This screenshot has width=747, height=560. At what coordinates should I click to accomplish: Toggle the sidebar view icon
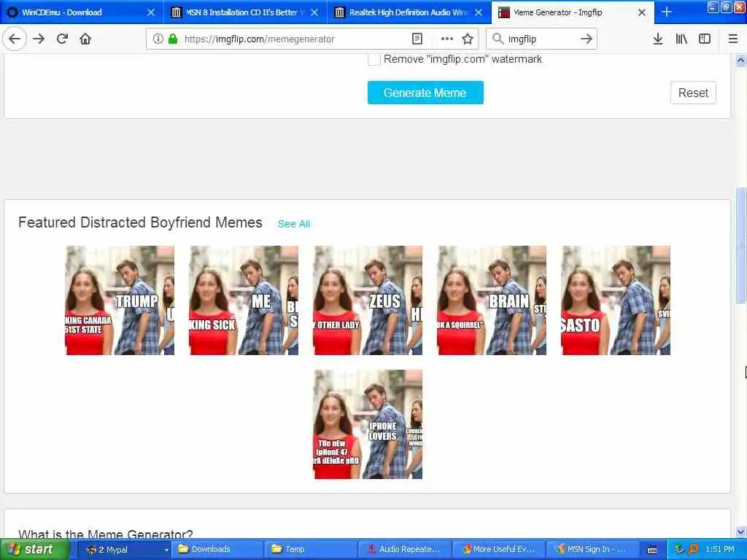point(705,39)
